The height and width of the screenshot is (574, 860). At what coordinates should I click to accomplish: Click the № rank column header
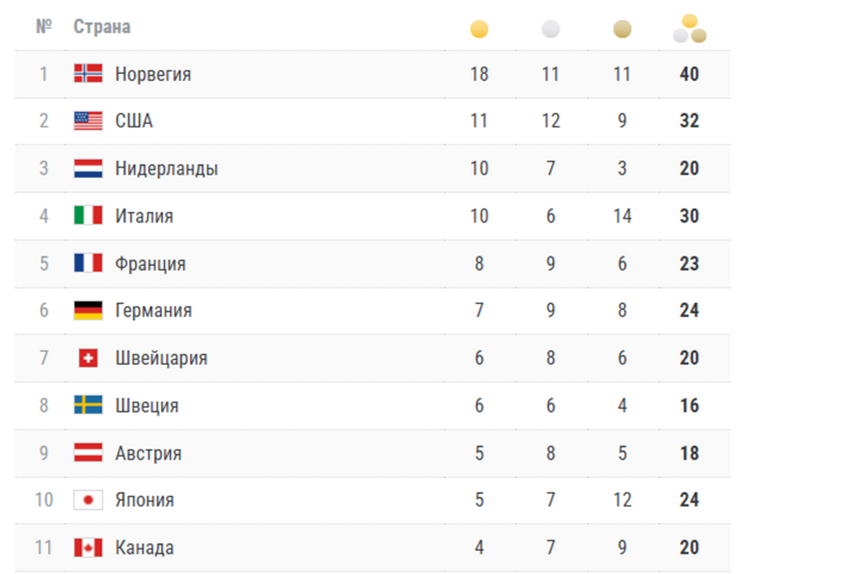point(43,27)
